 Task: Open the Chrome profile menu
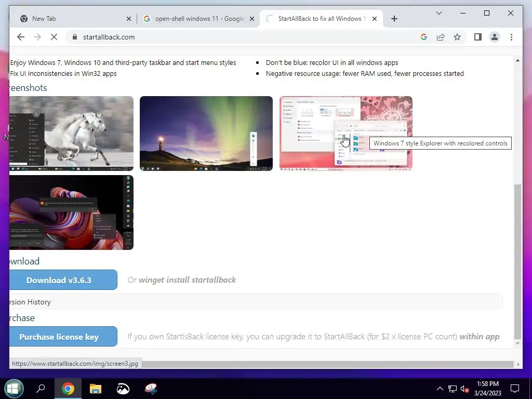[495, 37]
